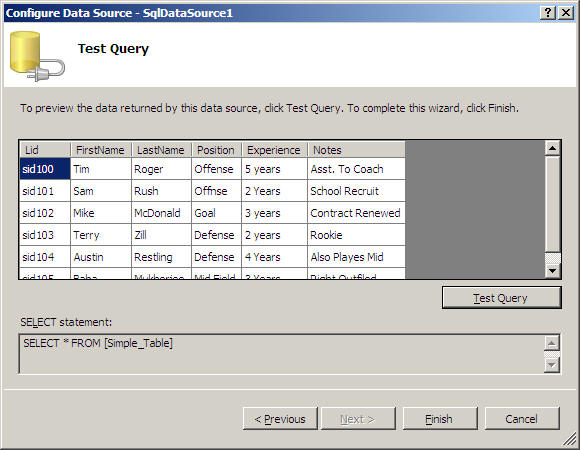This screenshot has height=450, width=580.
Task: Select the sid101 cell
Action: pyautogui.click(x=45, y=191)
